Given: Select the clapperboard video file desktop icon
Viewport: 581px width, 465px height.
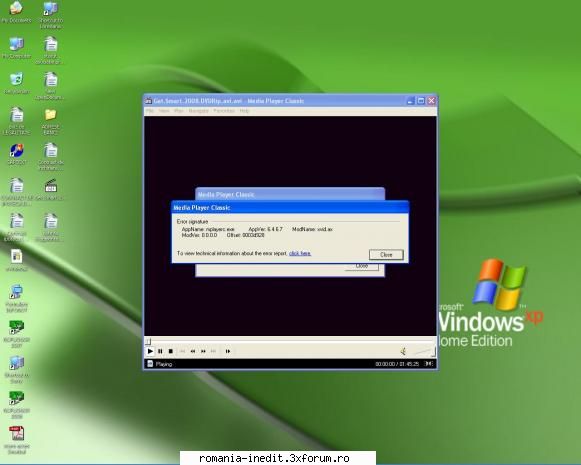Looking at the screenshot, I should [50, 189].
